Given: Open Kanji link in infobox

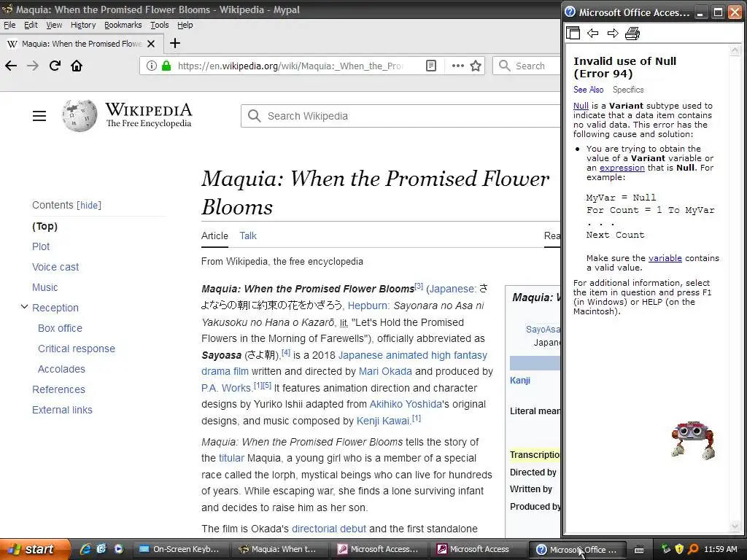Looking at the screenshot, I should [x=519, y=381].
